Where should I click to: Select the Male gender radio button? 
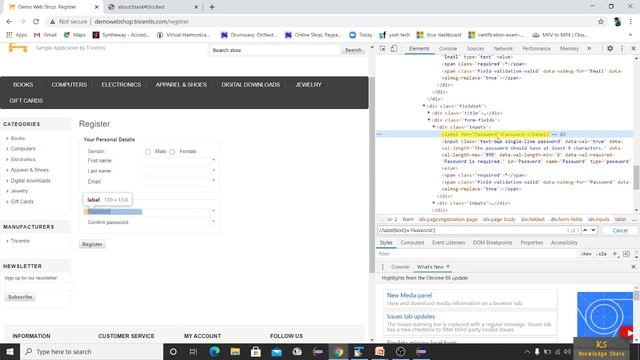coord(148,152)
